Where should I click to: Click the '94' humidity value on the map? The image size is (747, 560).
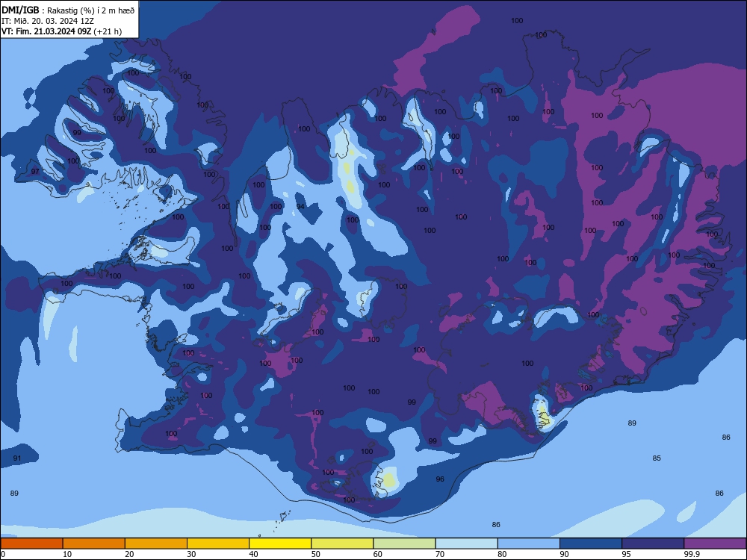point(300,206)
